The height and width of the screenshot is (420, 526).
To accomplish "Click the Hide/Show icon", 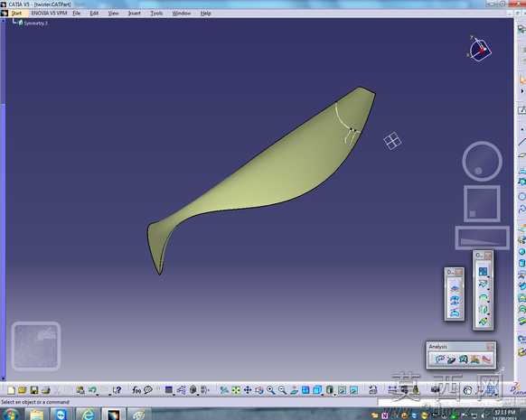I will click(x=342, y=390).
